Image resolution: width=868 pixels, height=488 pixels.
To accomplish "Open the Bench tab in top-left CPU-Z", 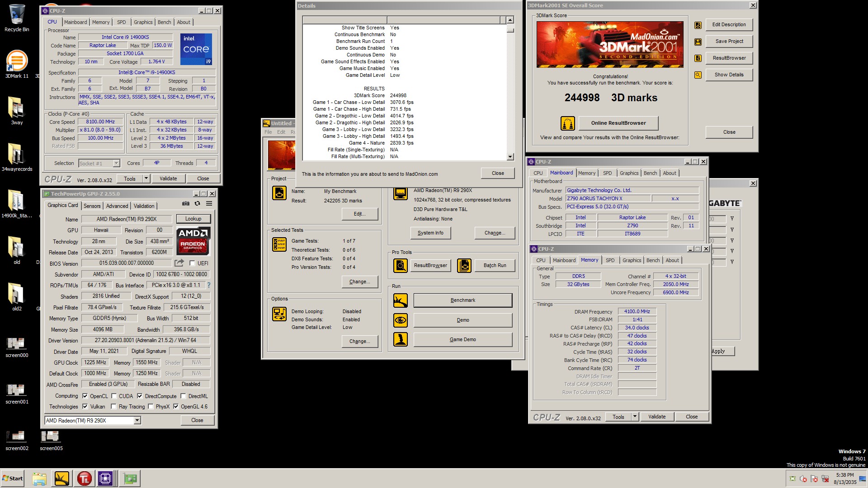I will coord(164,22).
